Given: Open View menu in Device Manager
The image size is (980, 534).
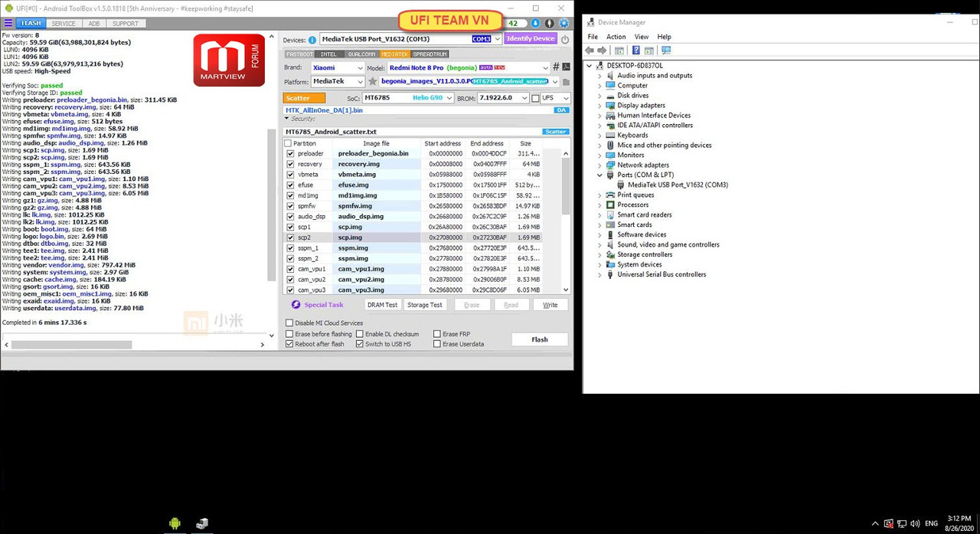Looking at the screenshot, I should [x=642, y=37].
